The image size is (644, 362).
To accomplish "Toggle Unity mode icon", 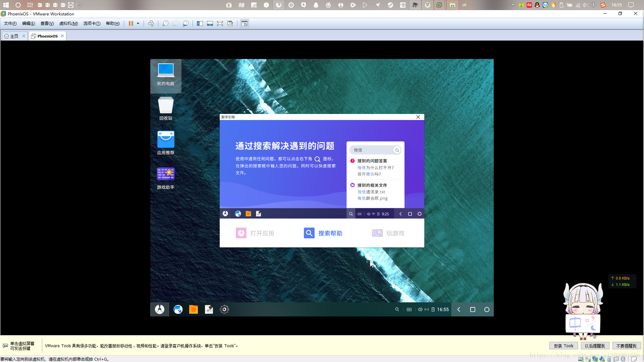I will 230,23.
